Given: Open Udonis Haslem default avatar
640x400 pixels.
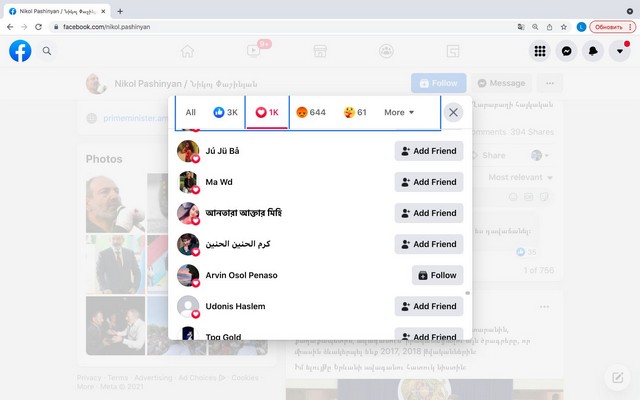Looking at the screenshot, I should click(x=188, y=306).
